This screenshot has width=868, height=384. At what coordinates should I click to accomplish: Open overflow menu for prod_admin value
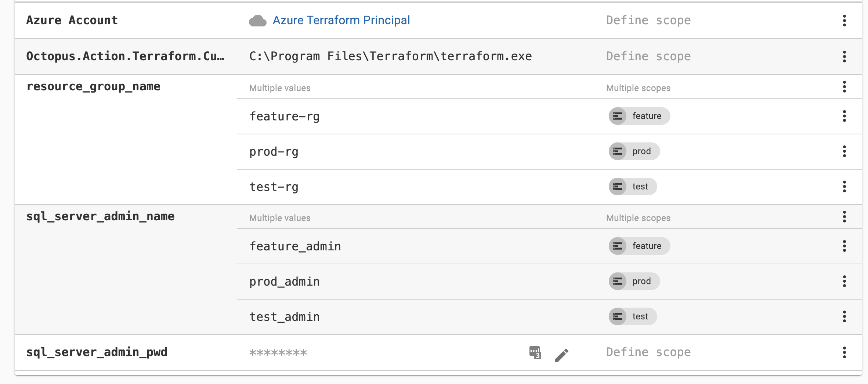[844, 281]
